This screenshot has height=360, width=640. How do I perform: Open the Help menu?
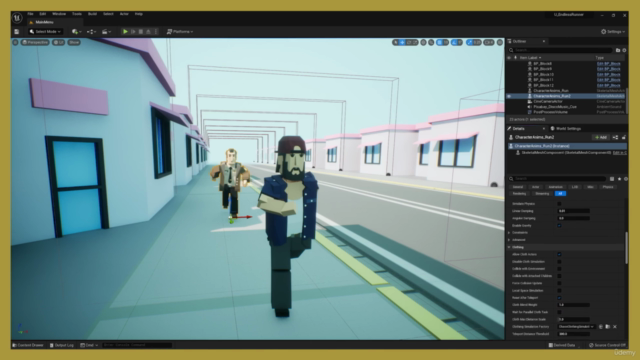pyautogui.click(x=139, y=14)
